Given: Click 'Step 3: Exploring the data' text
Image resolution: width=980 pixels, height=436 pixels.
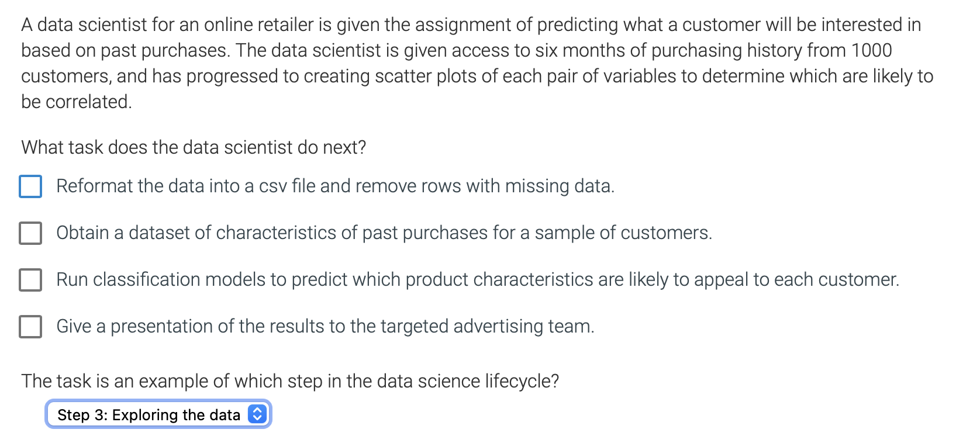Looking at the screenshot, I should [x=148, y=414].
